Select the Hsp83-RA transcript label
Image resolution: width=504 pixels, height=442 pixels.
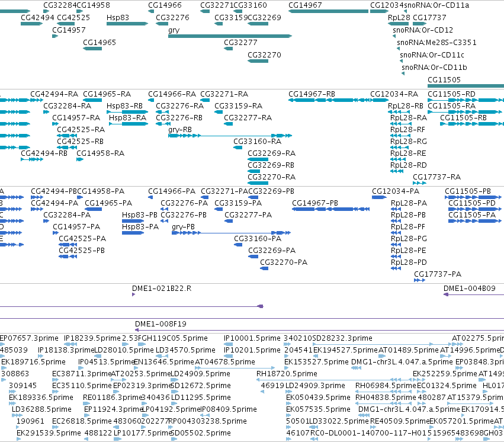[127, 118]
